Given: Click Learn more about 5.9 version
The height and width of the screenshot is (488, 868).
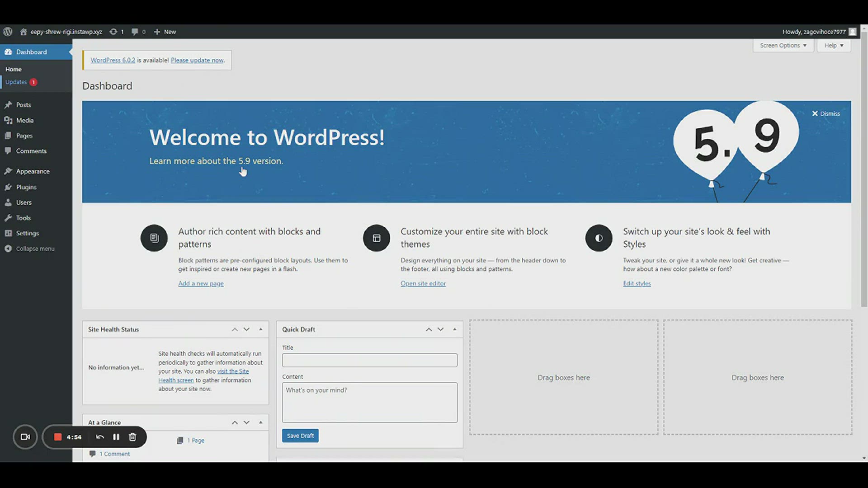Looking at the screenshot, I should pos(216,161).
